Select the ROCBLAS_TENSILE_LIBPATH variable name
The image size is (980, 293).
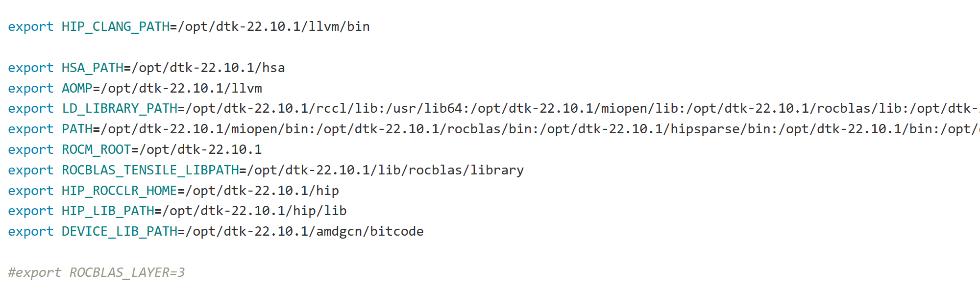(150, 170)
